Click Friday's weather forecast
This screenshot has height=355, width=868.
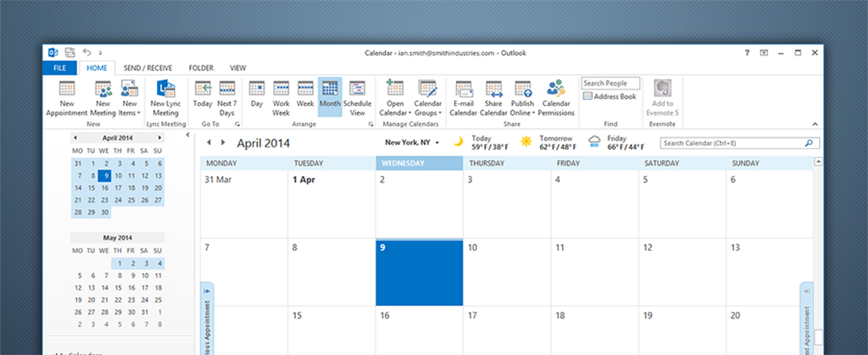(616, 142)
